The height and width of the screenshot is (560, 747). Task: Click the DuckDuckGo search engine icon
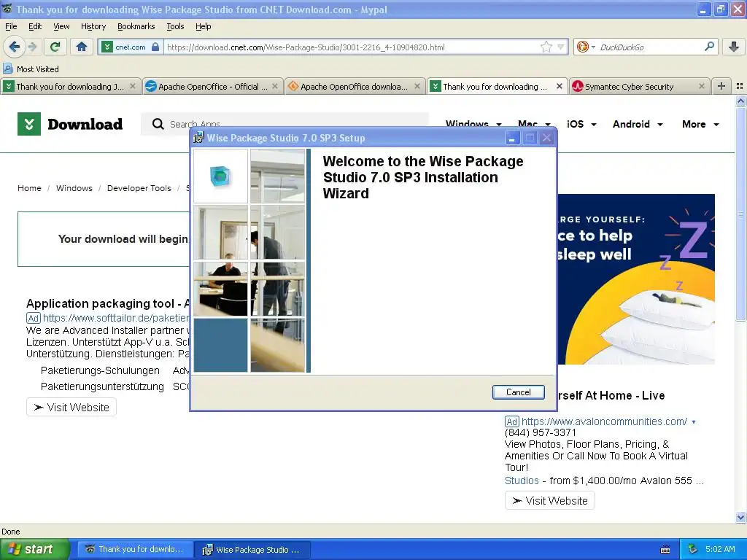point(582,47)
